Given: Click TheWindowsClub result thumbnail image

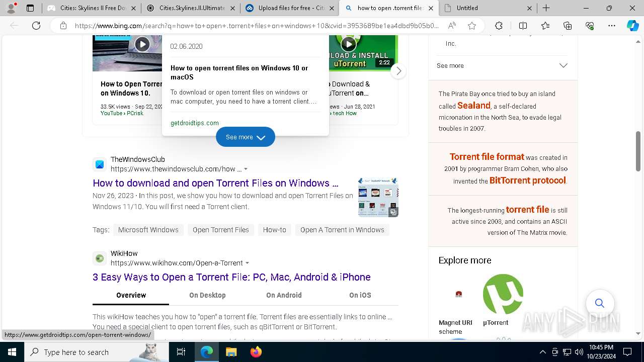Looking at the screenshot, I should click(378, 197).
